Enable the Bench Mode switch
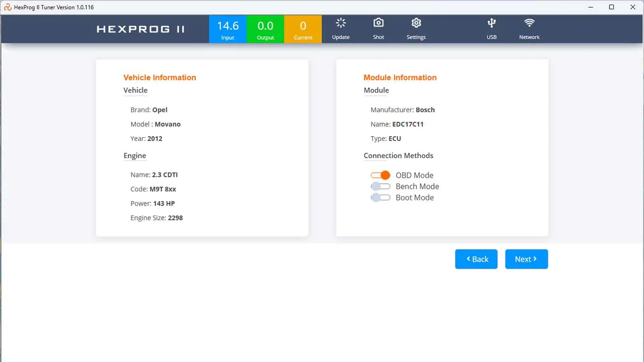 click(x=380, y=187)
